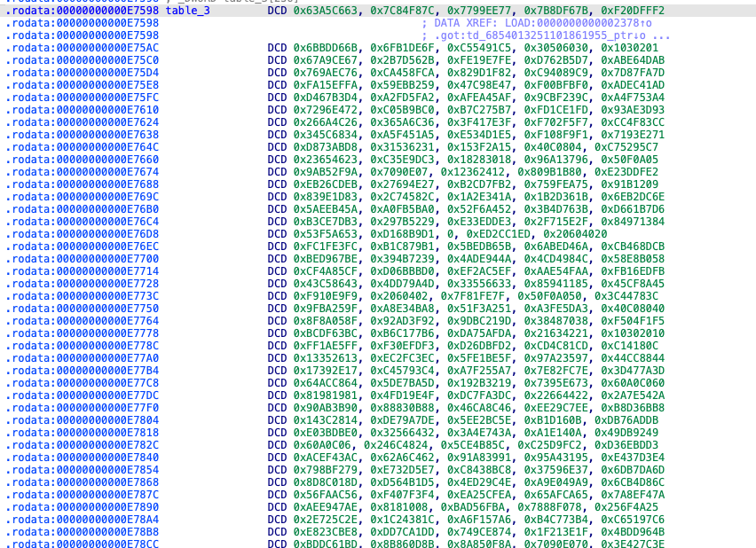
Task: Click the 0 value in row E76D8
Action: click(450, 234)
